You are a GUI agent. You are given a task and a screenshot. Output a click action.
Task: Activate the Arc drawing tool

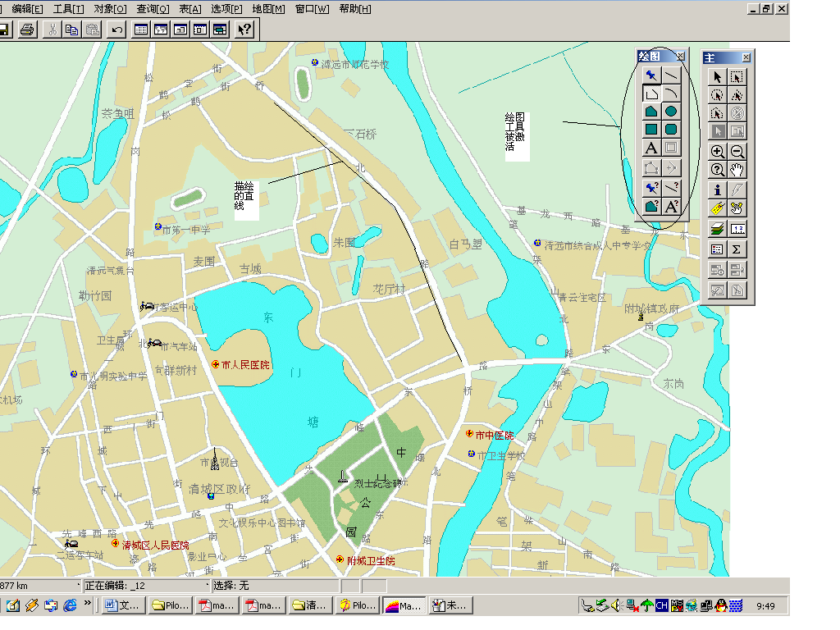(671, 94)
